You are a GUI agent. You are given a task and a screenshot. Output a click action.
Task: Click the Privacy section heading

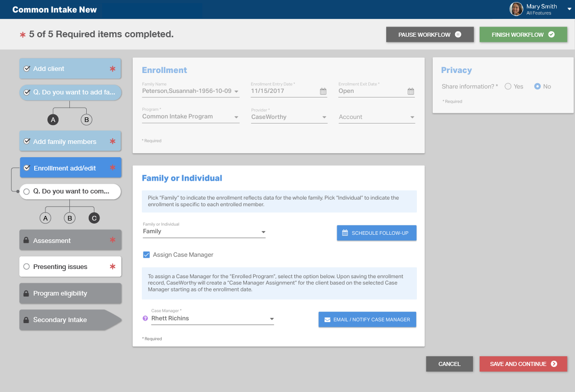457,70
